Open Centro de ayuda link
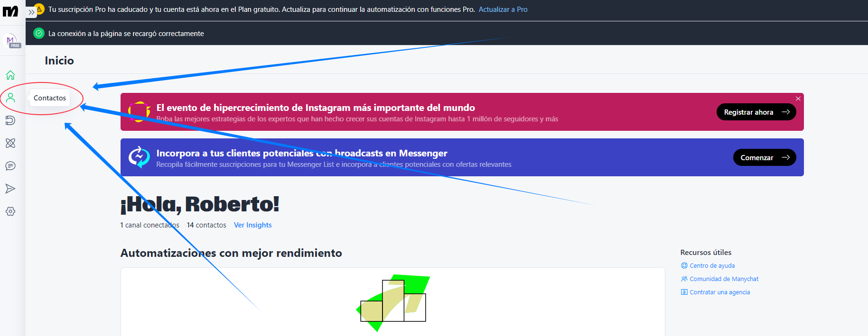868x336 pixels. pos(712,266)
